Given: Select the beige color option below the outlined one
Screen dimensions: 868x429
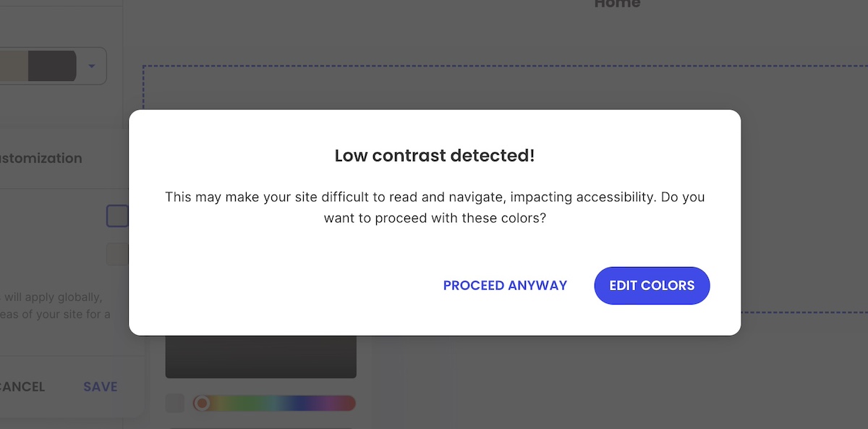Looking at the screenshot, I should (117, 253).
